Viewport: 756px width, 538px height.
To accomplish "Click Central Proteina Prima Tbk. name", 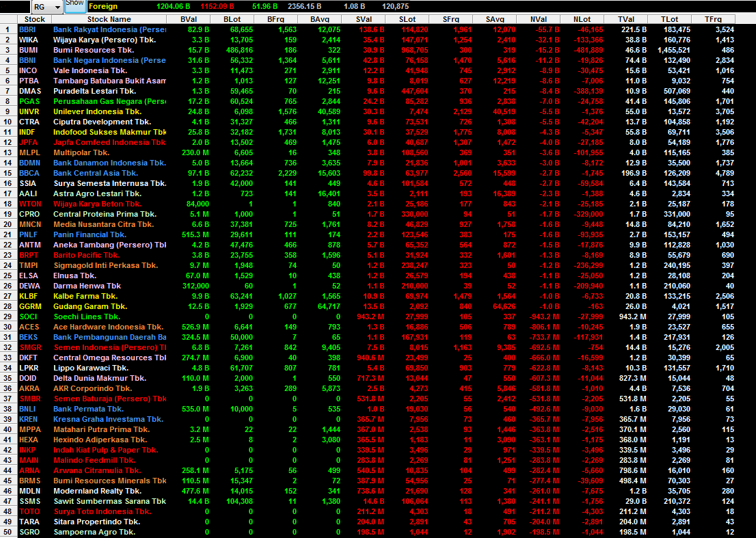I will [x=105, y=214].
